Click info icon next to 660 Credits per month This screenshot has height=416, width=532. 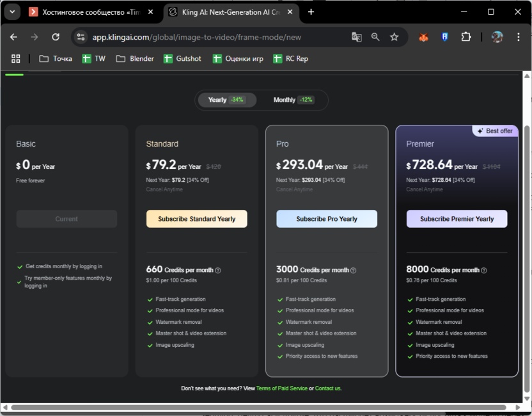(x=218, y=271)
